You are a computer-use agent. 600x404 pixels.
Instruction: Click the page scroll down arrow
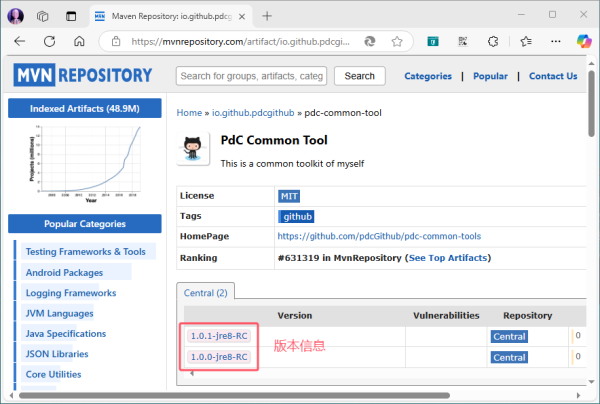[x=592, y=381]
